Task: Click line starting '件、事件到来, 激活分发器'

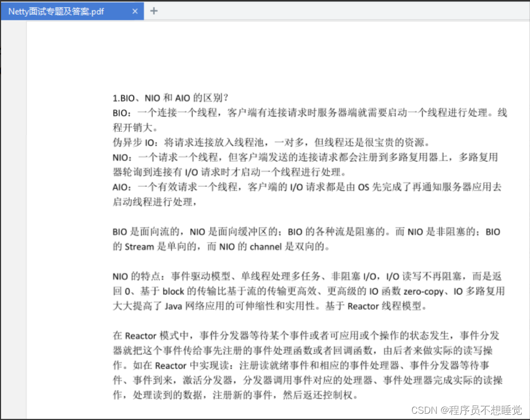Action: 308,380
